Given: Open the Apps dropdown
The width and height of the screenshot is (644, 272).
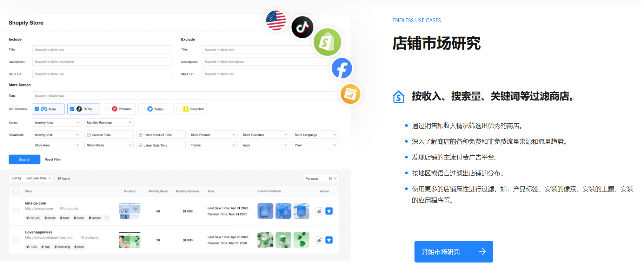Looking at the screenshot, I should [x=265, y=145].
